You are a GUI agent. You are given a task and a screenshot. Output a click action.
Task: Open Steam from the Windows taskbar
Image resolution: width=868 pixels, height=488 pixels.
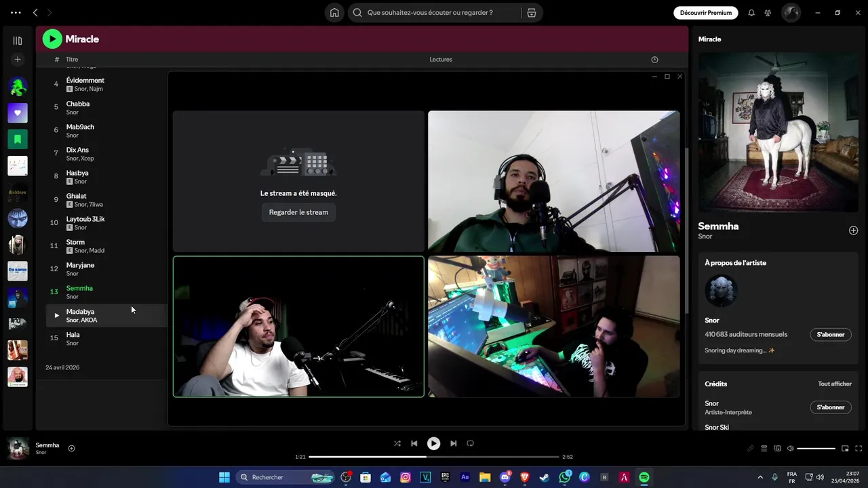545,477
